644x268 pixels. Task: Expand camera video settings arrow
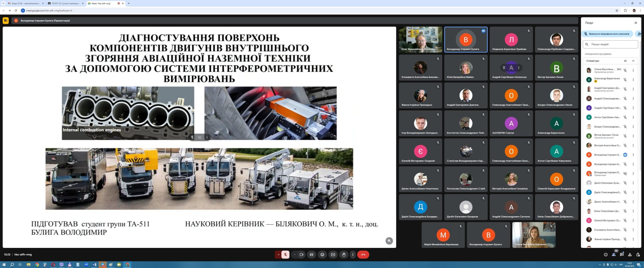tap(295, 254)
